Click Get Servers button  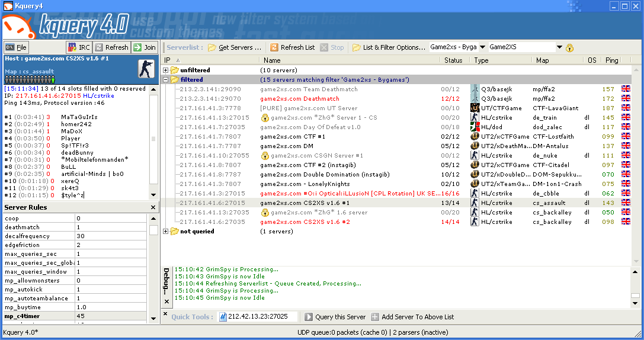coord(235,47)
